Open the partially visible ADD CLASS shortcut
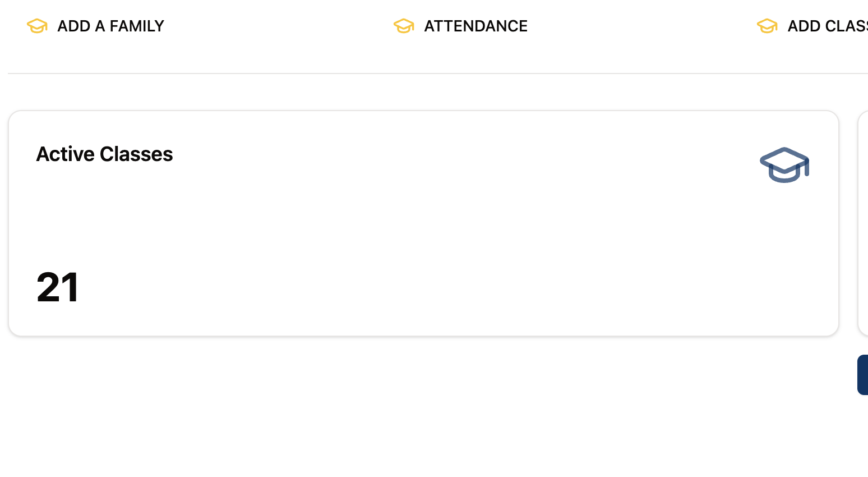 pos(812,26)
